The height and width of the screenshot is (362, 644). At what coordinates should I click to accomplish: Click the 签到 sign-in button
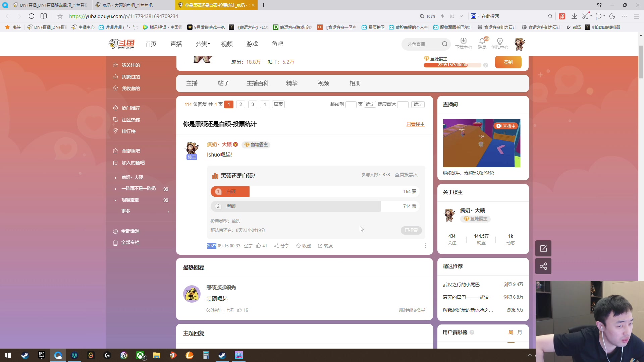(508, 62)
